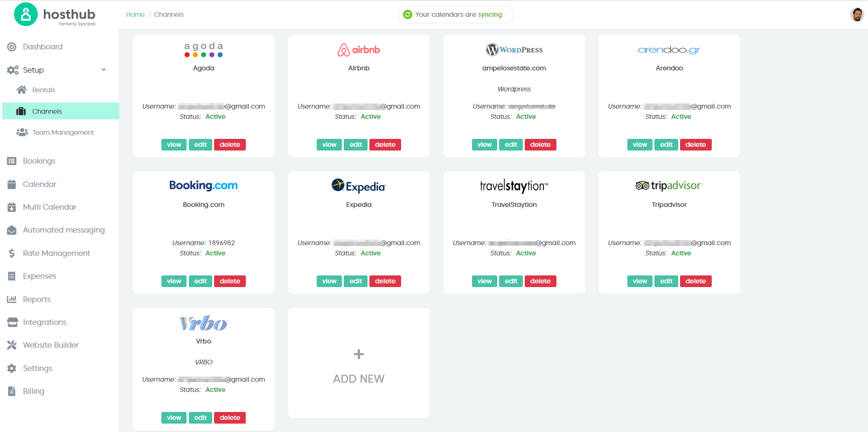The height and width of the screenshot is (432, 868).
Task: Click the Integrations icon in sidebar
Action: (13, 322)
